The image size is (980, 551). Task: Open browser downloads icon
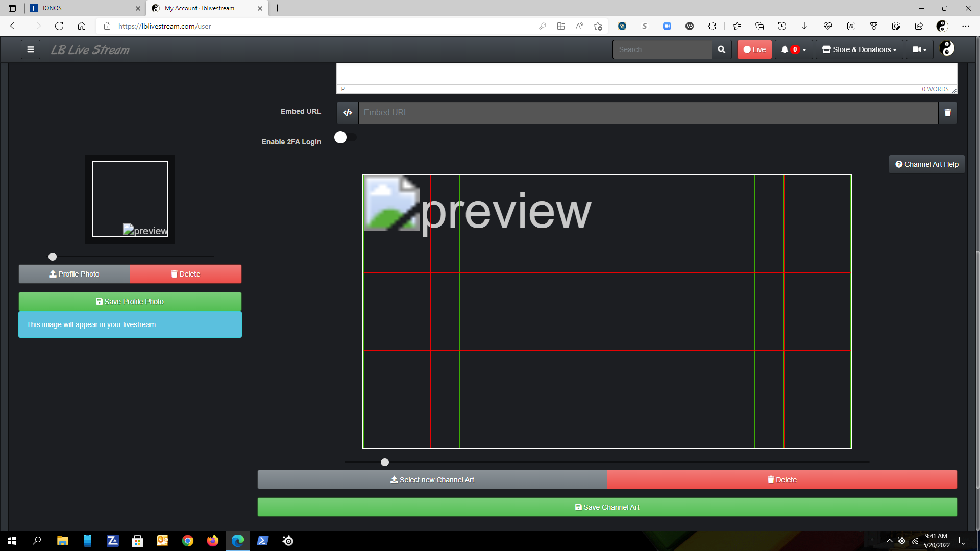804,26
